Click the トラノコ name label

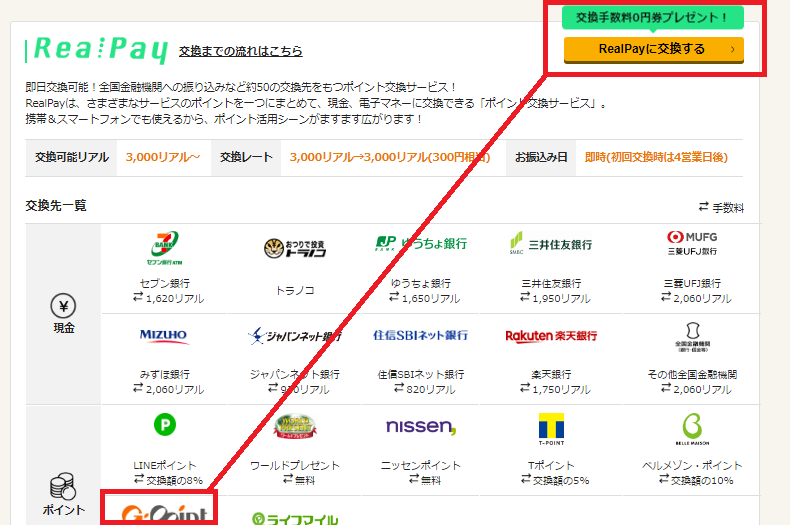click(295, 290)
